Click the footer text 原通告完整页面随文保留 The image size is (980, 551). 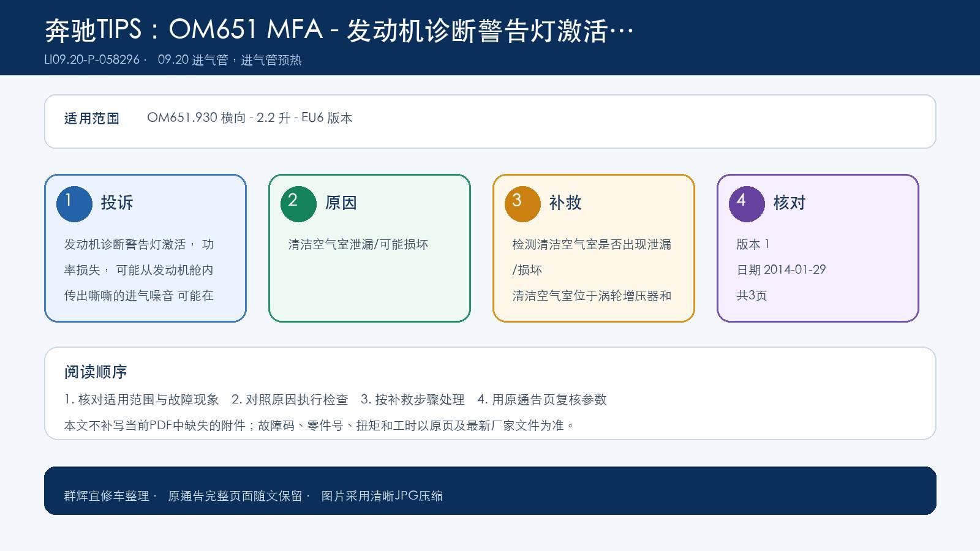[235, 496]
